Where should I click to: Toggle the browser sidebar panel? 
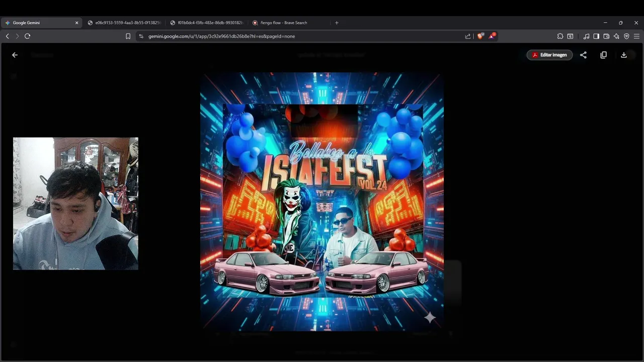596,36
